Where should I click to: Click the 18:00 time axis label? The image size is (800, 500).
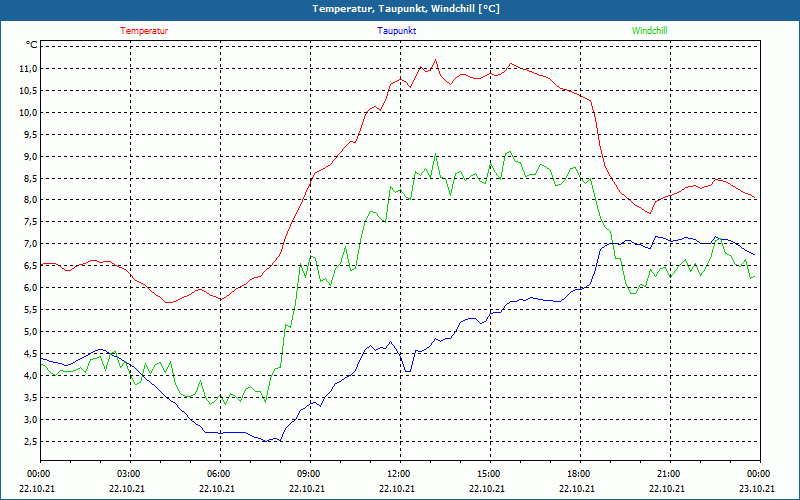(x=581, y=473)
